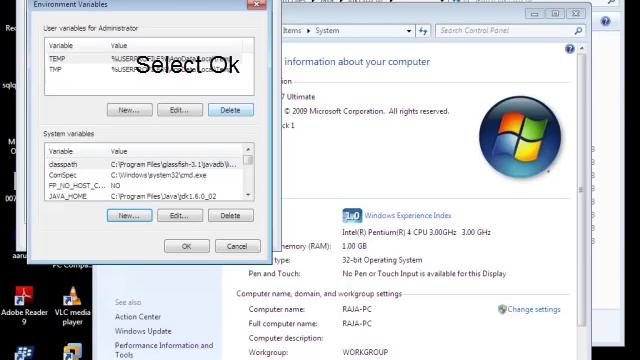The height and width of the screenshot is (360, 640).
Task: Click the Search Control Panel field
Action: tap(504, 31)
